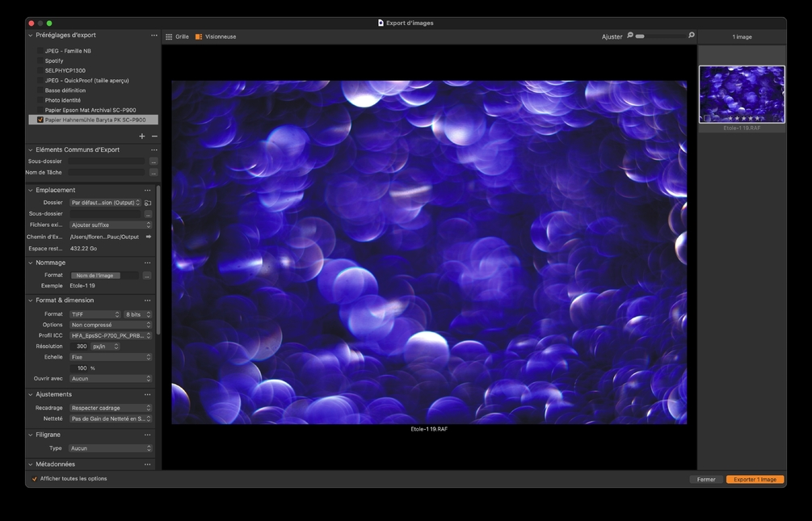
Task: Click the folder browse icon next to Dossier
Action: pos(148,203)
